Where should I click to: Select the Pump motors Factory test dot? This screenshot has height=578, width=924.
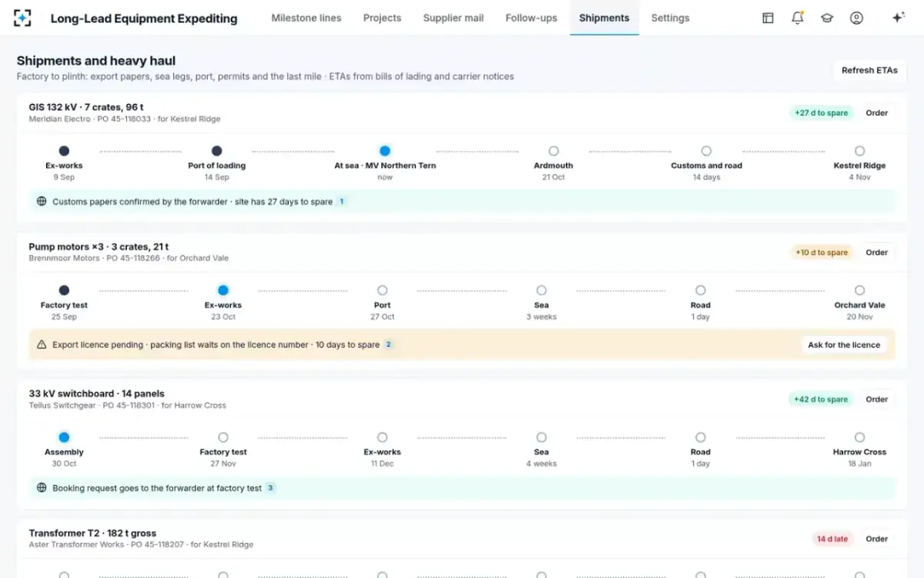tap(64, 291)
